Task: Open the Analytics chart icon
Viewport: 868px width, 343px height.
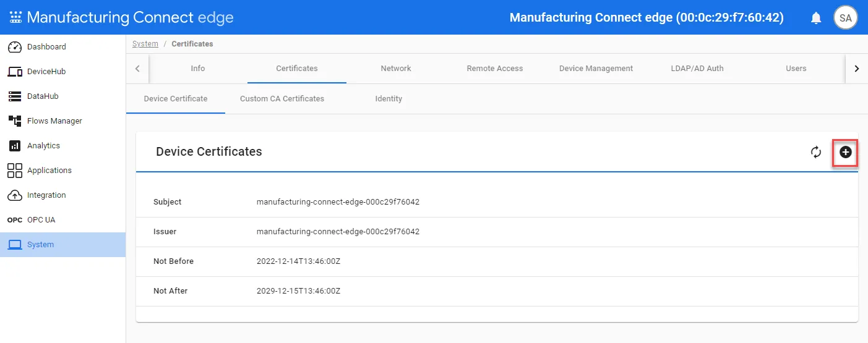Action: tap(15, 146)
